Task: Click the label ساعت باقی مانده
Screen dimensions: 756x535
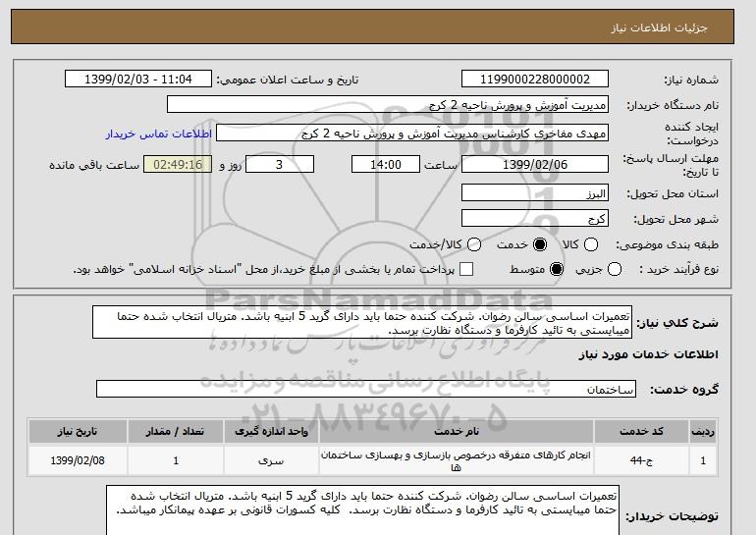Action: (94, 165)
